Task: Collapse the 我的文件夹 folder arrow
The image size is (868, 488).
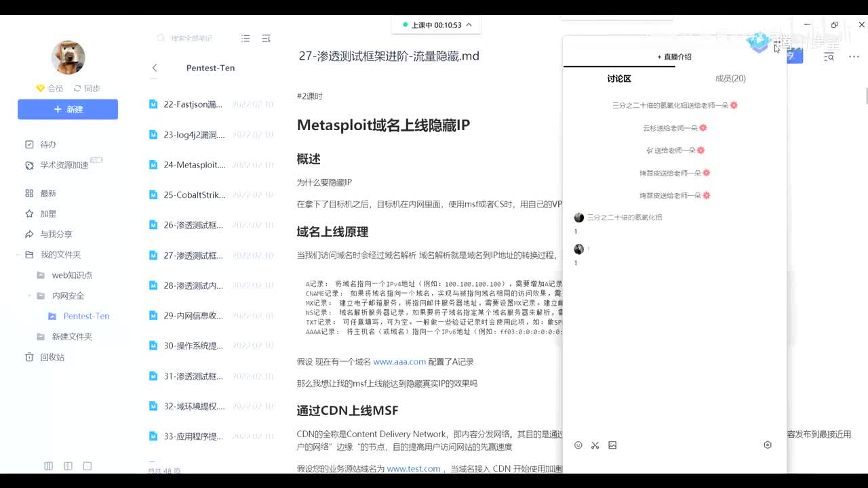Action: pos(18,255)
